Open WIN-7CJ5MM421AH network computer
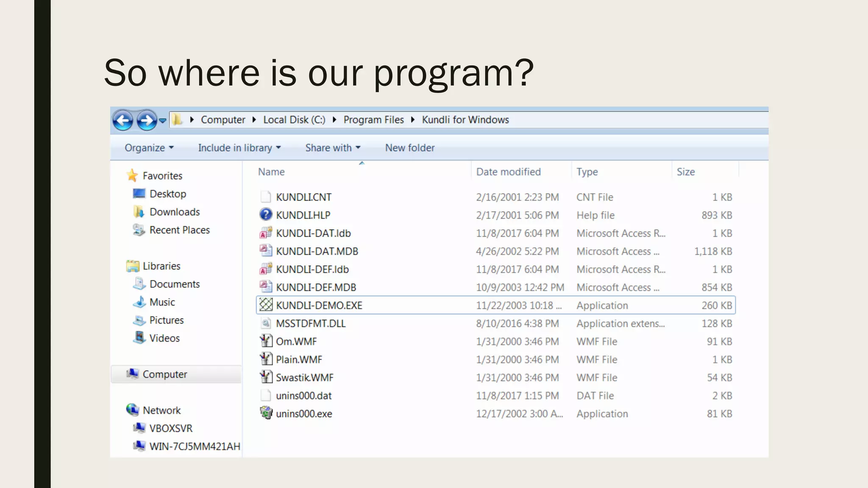The image size is (868, 488). click(x=195, y=446)
